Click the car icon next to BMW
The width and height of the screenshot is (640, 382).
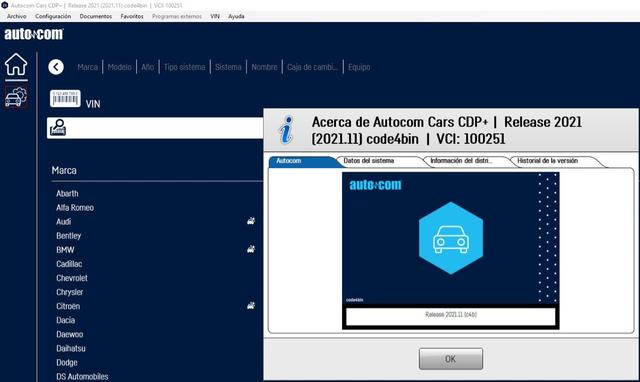point(251,249)
